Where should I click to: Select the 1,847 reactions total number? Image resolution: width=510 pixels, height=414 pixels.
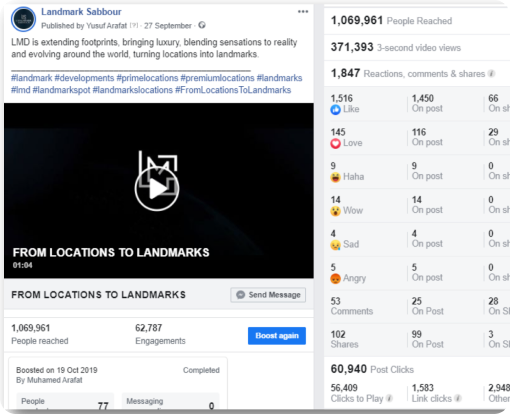point(345,73)
